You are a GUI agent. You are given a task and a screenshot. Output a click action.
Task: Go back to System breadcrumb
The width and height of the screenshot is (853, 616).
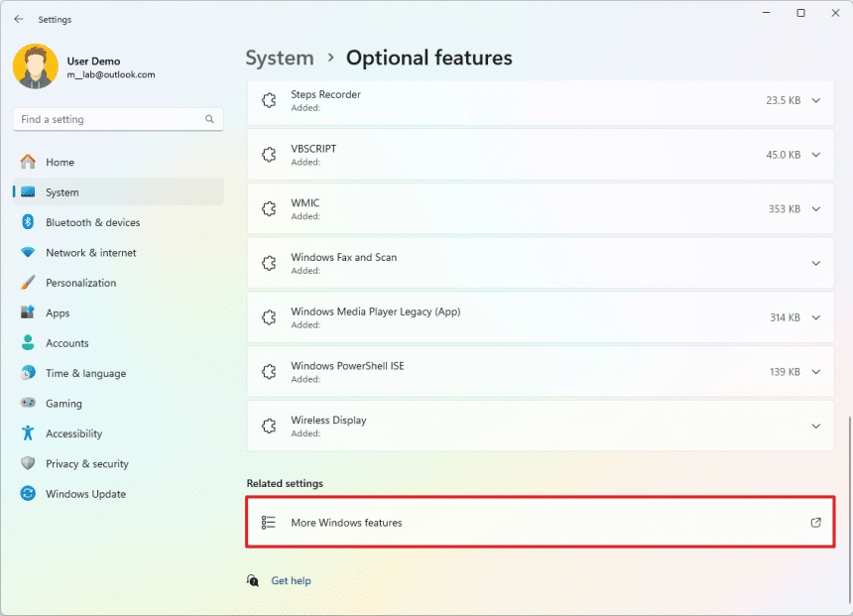pos(280,58)
